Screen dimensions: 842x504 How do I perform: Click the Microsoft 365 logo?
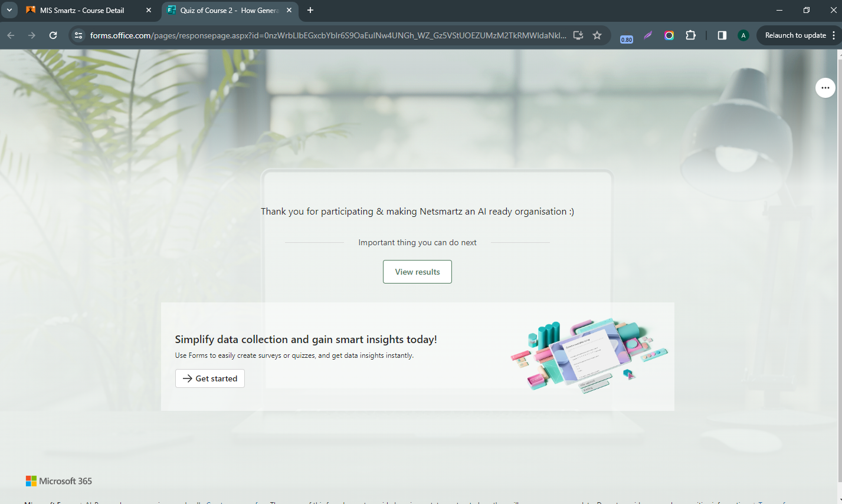coord(59,481)
